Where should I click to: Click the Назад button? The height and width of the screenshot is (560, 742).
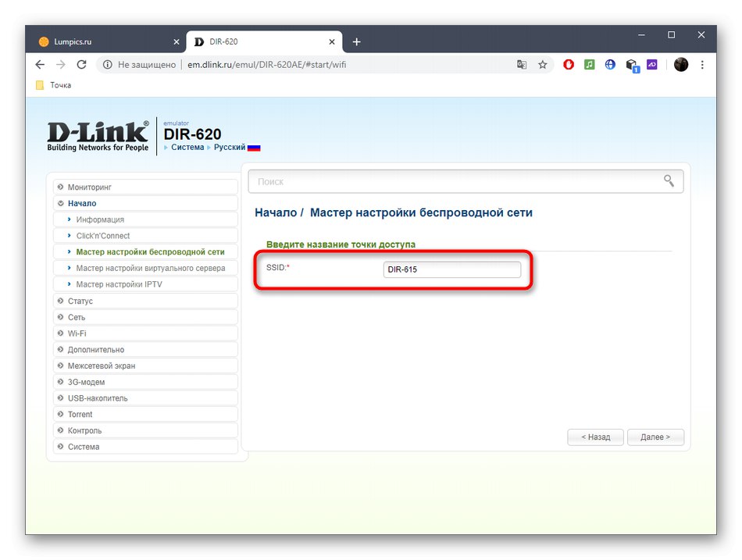coord(595,437)
